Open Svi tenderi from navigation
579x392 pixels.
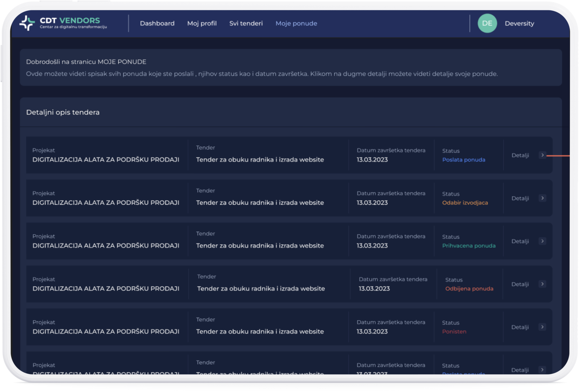pyautogui.click(x=246, y=23)
